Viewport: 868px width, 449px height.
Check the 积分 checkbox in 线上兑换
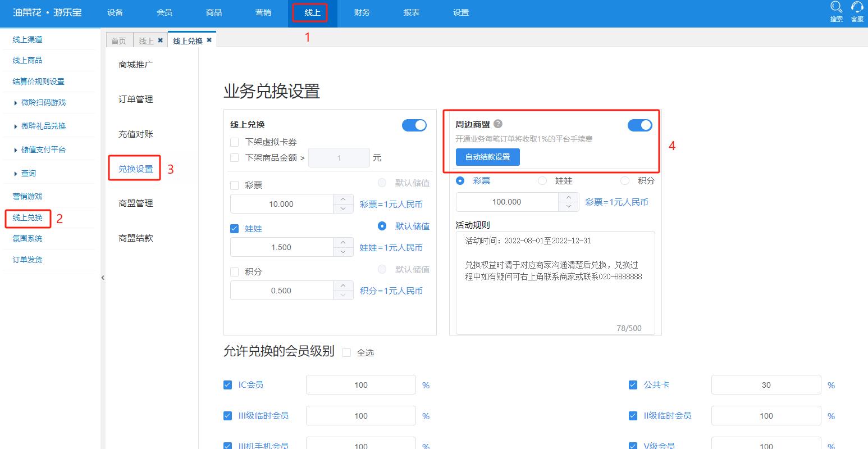235,271
